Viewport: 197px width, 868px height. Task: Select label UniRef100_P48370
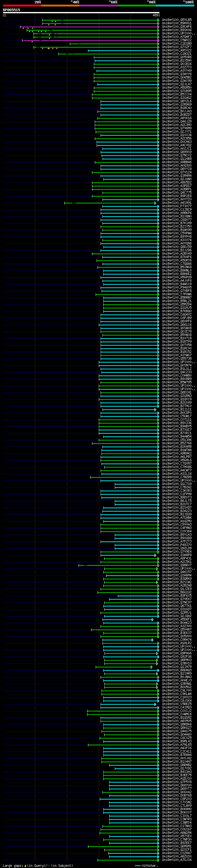[177, 545]
